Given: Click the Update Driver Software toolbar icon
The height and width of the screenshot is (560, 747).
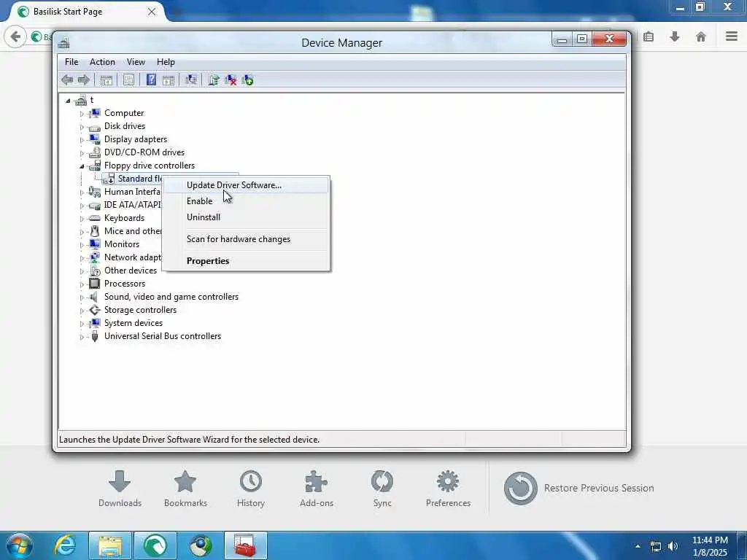Looking at the screenshot, I should click(x=214, y=80).
